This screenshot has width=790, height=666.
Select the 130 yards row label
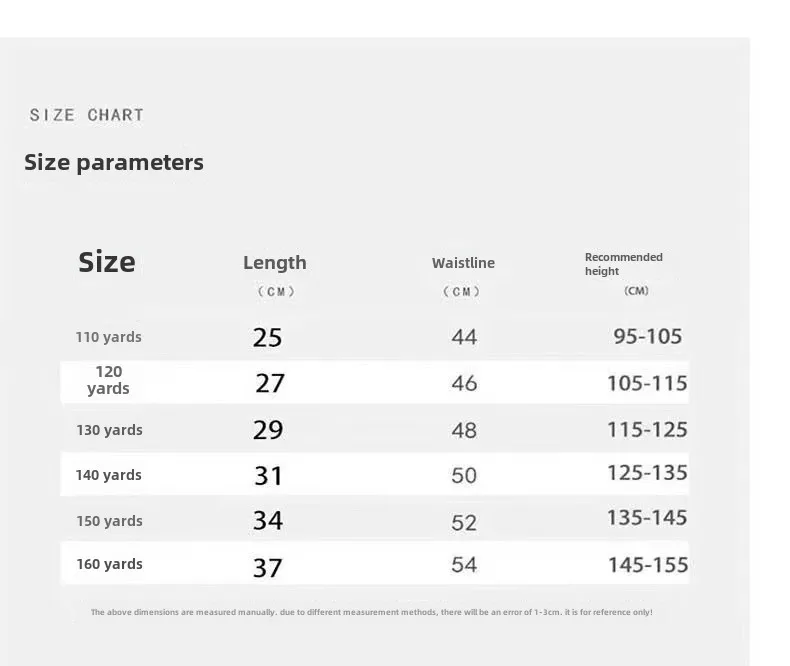(109, 430)
